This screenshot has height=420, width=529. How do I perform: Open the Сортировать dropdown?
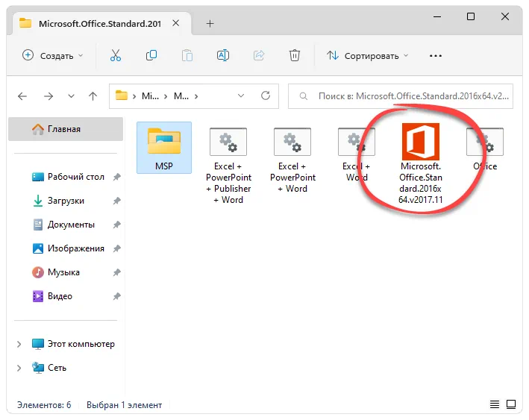click(368, 55)
